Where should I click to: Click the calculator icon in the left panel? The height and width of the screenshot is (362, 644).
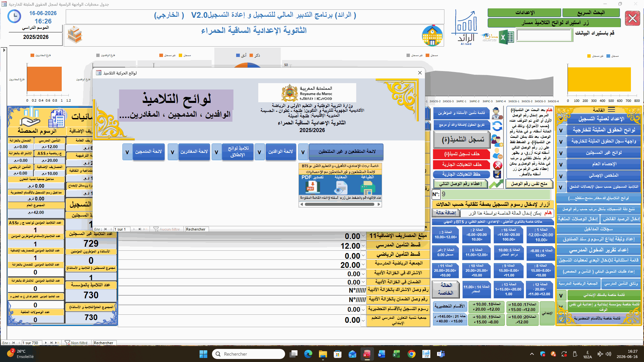tap(56, 118)
